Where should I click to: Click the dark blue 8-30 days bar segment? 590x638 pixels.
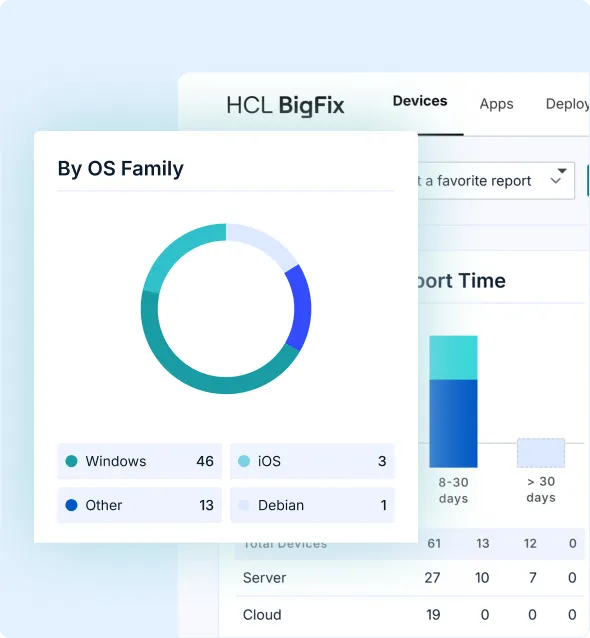453,423
